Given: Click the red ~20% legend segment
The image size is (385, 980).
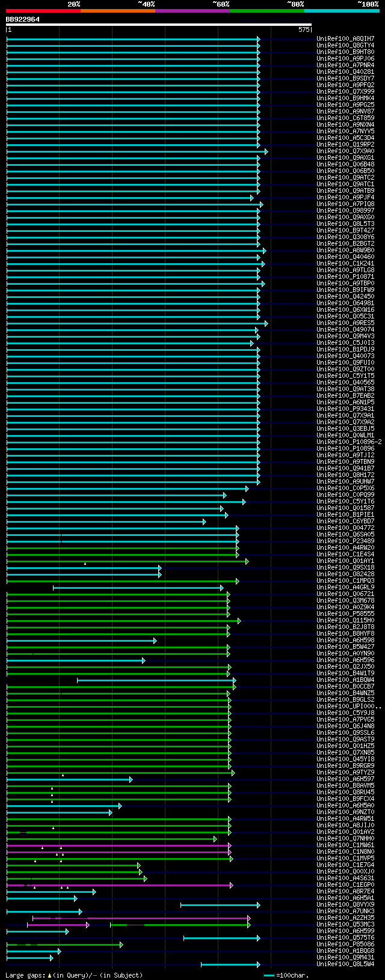Looking at the screenshot, I should click(x=43, y=11).
